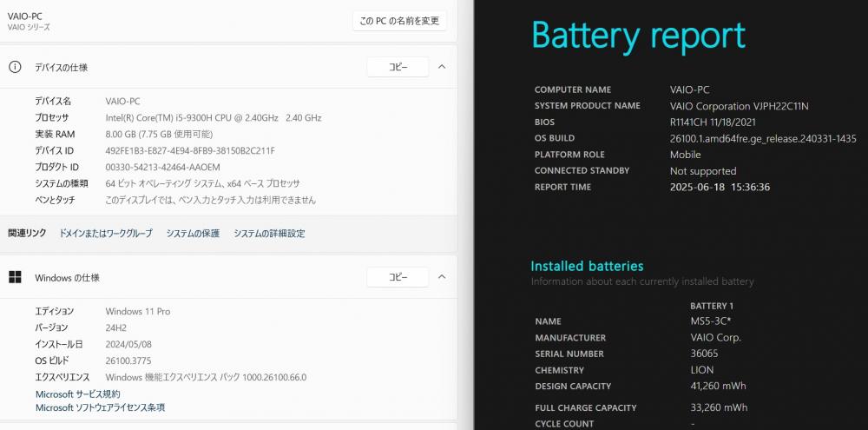This screenshot has height=430, width=868.
Task: Select the full charge capacity 33,260 mWh
Action: coord(718,407)
